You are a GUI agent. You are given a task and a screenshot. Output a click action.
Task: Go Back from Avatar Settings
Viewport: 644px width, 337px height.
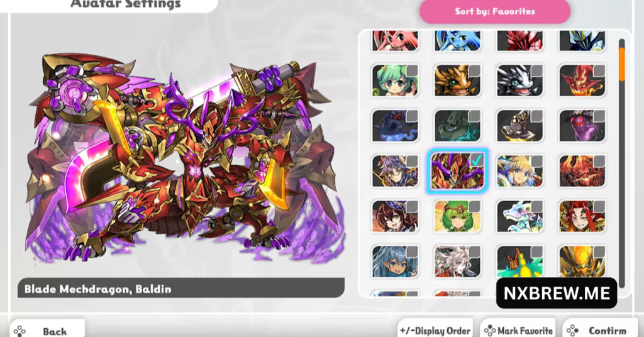tap(47, 331)
